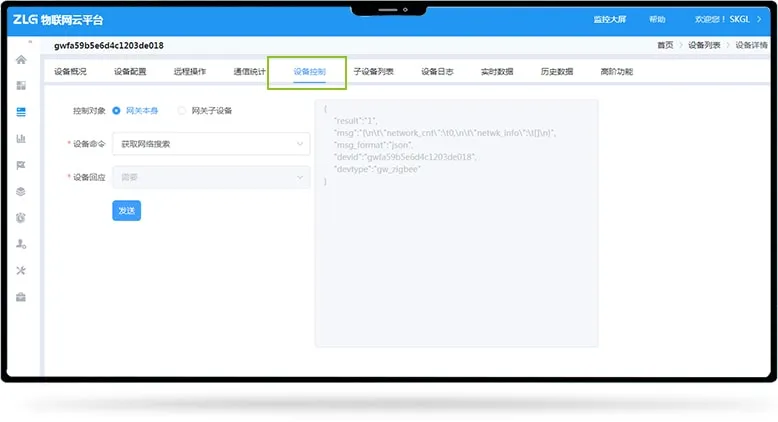Open the briefcase icon in the sidebar
This screenshot has width=778, height=422.
coord(21,297)
